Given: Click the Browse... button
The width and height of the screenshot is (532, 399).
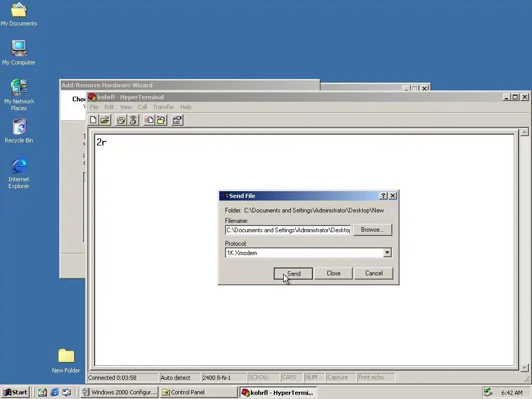Looking at the screenshot, I should click(372, 230).
